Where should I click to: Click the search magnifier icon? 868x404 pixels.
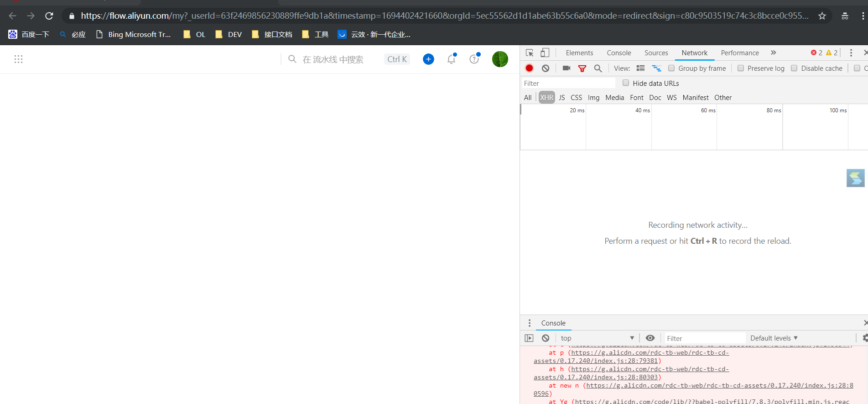[x=292, y=59]
